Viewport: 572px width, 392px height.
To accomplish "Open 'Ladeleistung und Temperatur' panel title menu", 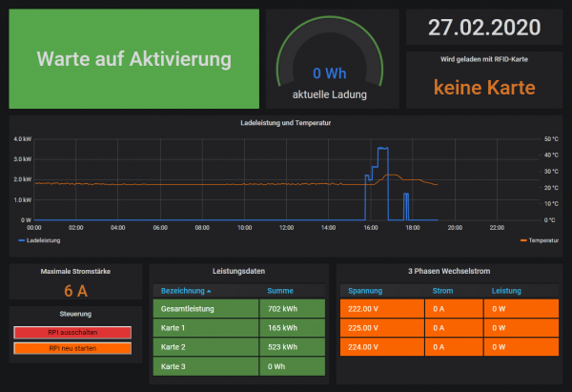I will click(x=286, y=122).
